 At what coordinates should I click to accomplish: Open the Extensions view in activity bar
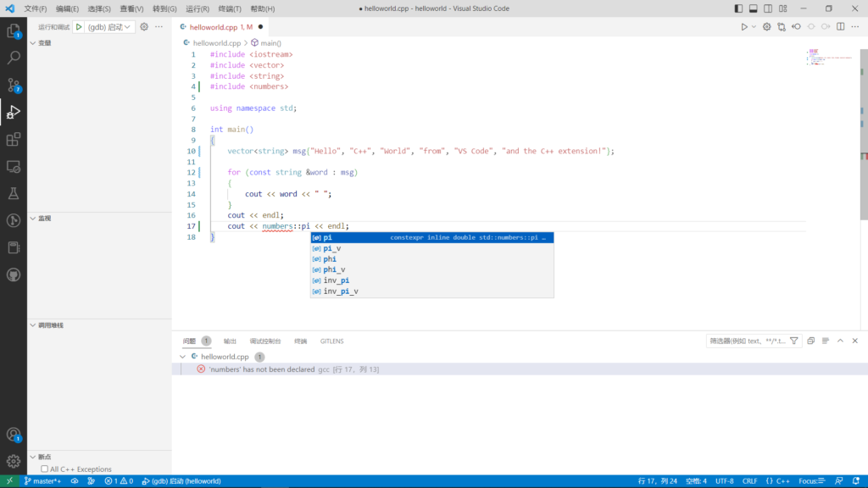coord(14,139)
